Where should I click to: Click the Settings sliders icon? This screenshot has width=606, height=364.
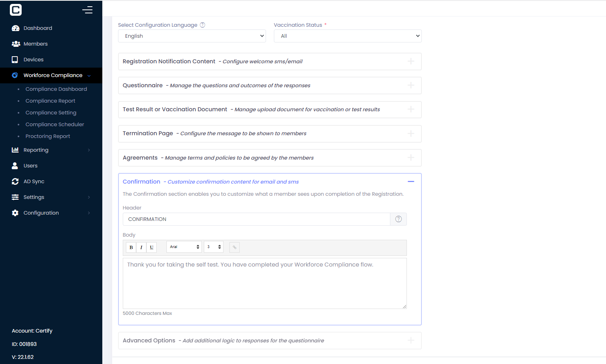tap(15, 197)
